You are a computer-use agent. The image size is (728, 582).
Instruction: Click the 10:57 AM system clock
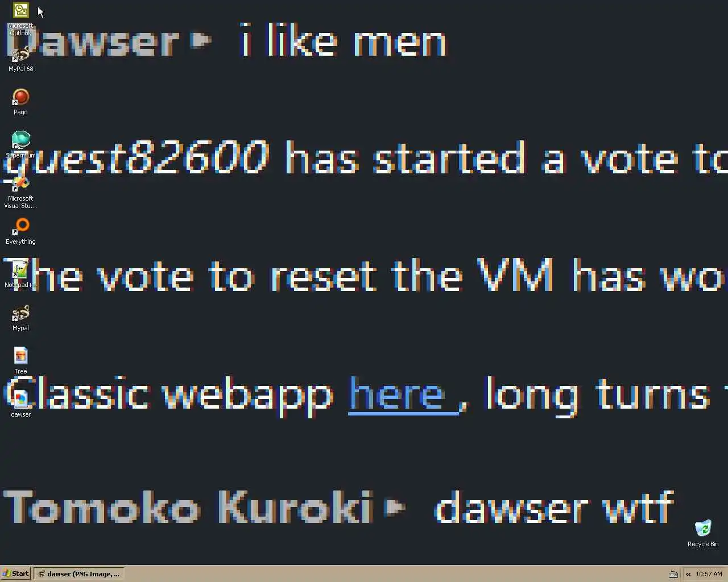709,574
